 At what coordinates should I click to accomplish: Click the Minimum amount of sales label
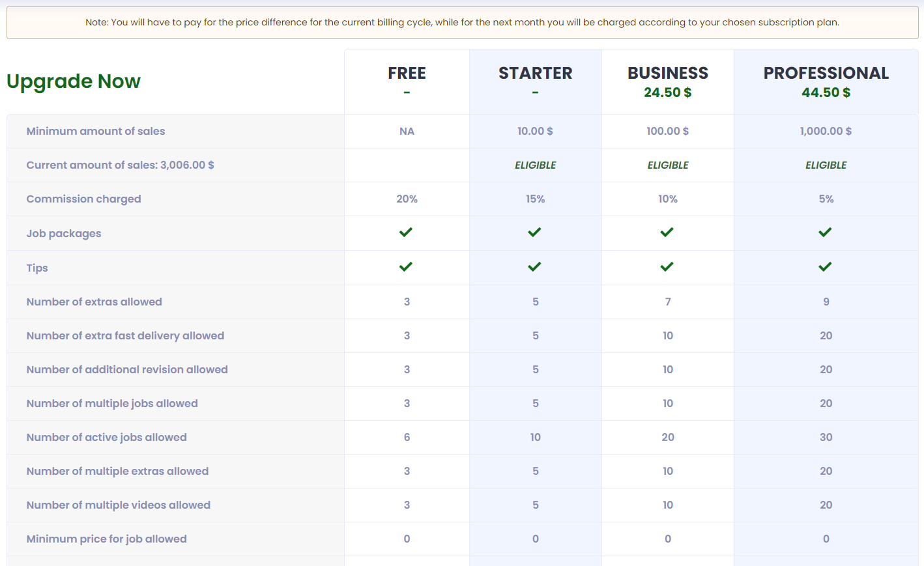click(x=96, y=132)
